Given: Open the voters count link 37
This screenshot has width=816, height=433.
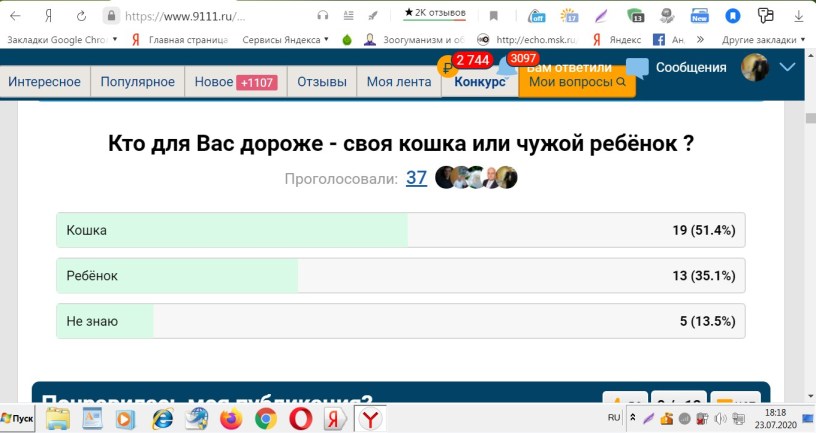Looking at the screenshot, I should [x=416, y=178].
